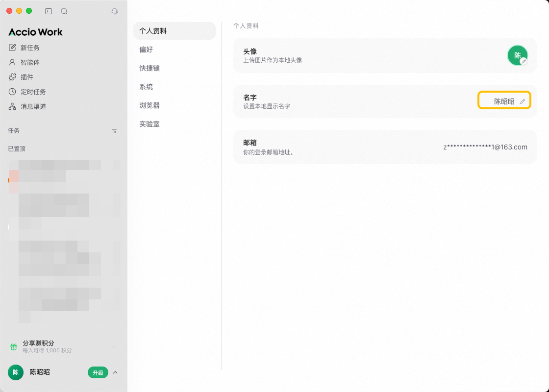Image resolution: width=549 pixels, height=392 pixels.
Task: Click the plugins puzzle icon
Action: (x=12, y=77)
